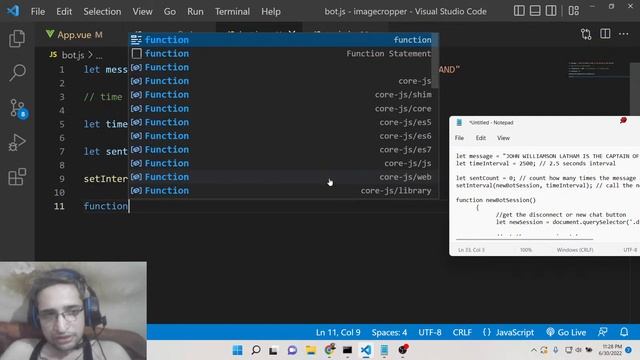Open editor More Actions ellipsis
Image resolution: width=640 pixels, height=360 pixels.
pos(623,34)
